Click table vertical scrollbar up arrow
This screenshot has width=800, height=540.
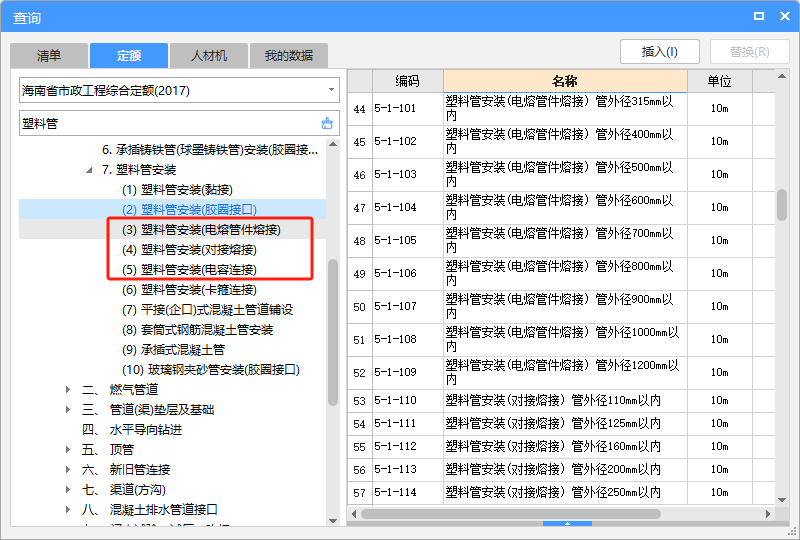click(782, 77)
